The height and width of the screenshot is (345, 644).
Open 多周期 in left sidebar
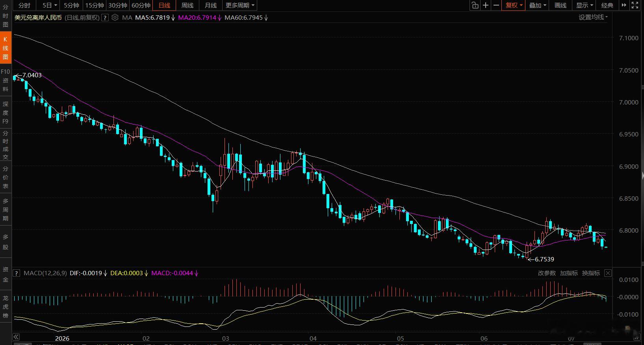tap(6, 210)
